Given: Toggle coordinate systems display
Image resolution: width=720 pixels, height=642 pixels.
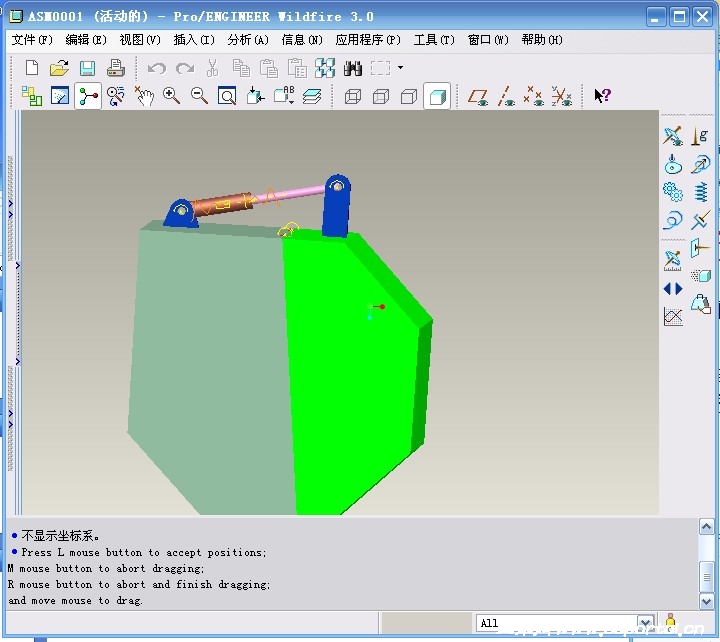Looking at the screenshot, I should click(x=562, y=96).
